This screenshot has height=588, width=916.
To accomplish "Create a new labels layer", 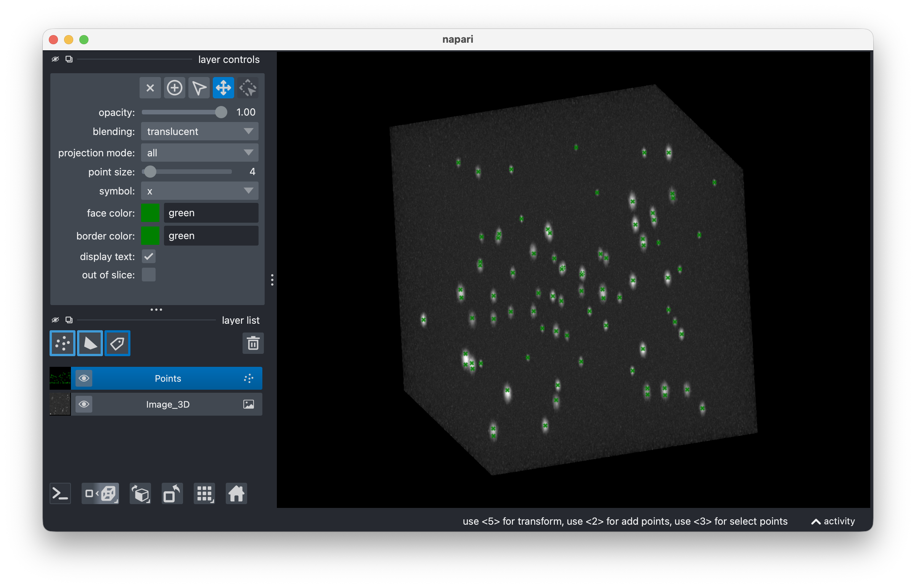I will (117, 343).
